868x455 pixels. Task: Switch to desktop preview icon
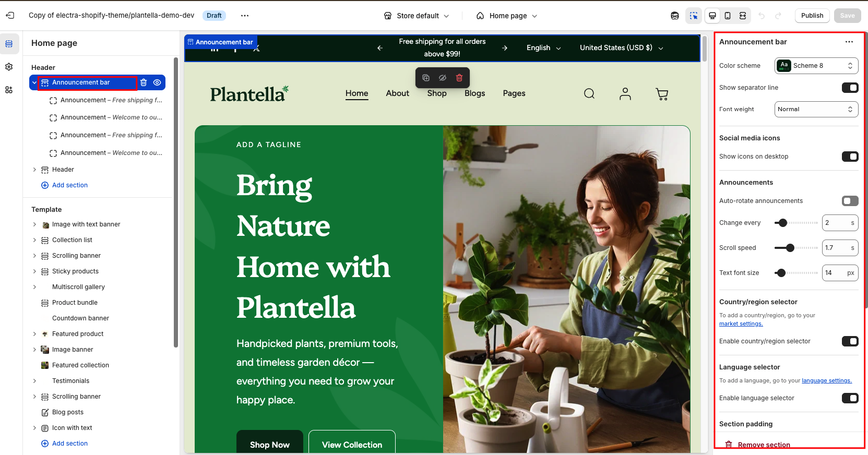pyautogui.click(x=712, y=16)
